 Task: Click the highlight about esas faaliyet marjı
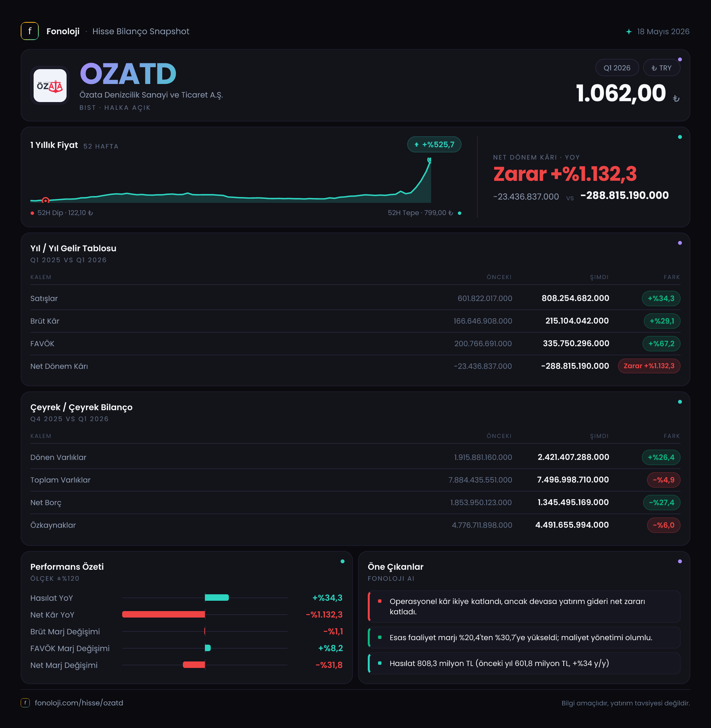click(x=524, y=637)
